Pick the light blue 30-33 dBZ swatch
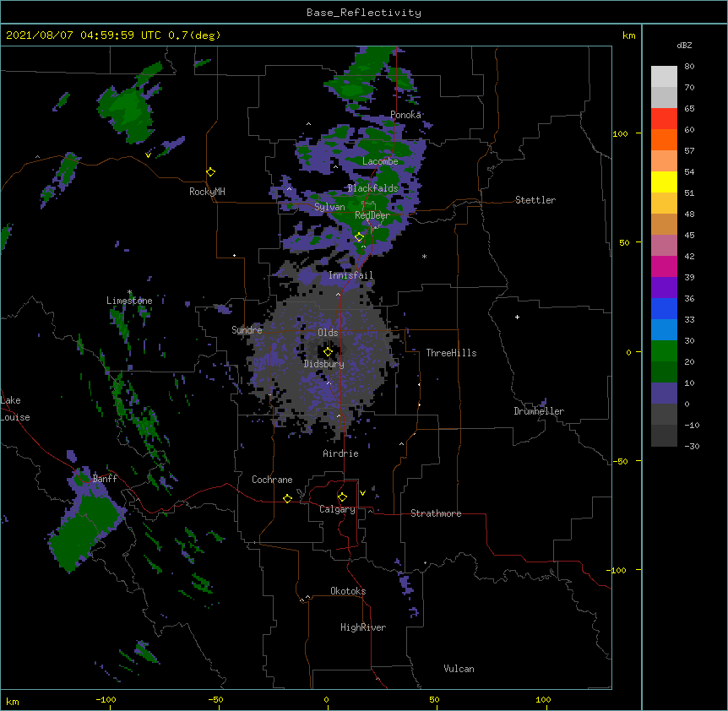The width and height of the screenshot is (728, 711). pyautogui.click(x=664, y=329)
